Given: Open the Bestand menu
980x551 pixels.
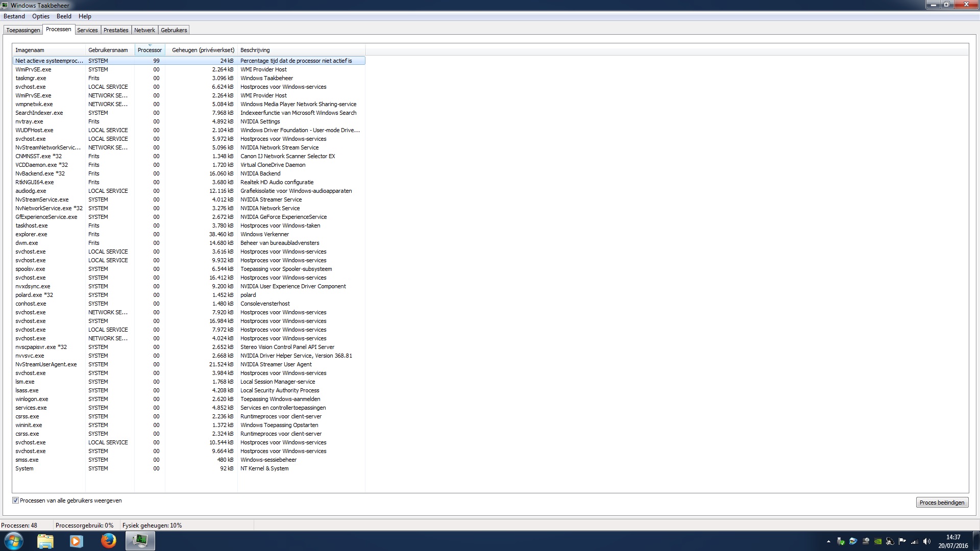Looking at the screenshot, I should click(14, 16).
